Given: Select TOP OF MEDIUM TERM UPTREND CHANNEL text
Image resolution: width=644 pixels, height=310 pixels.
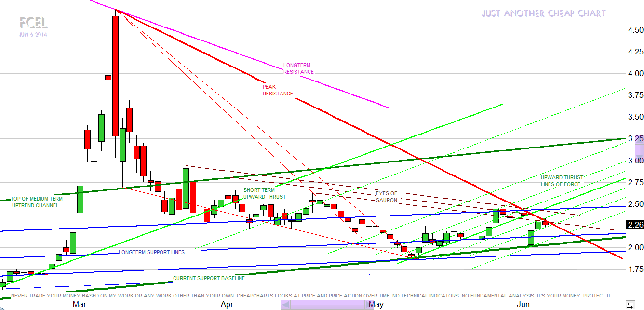Looking at the screenshot, I should [x=36, y=202].
